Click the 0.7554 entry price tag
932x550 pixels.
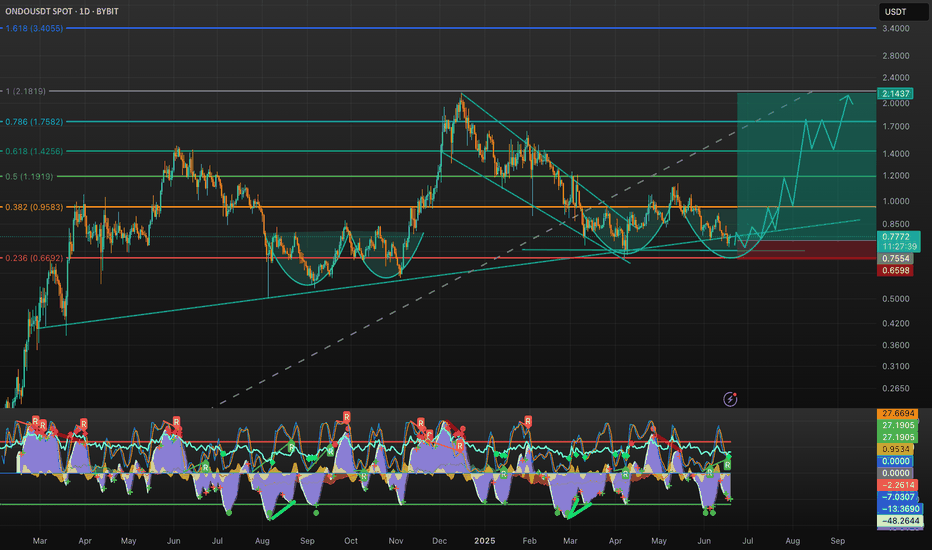(x=895, y=259)
